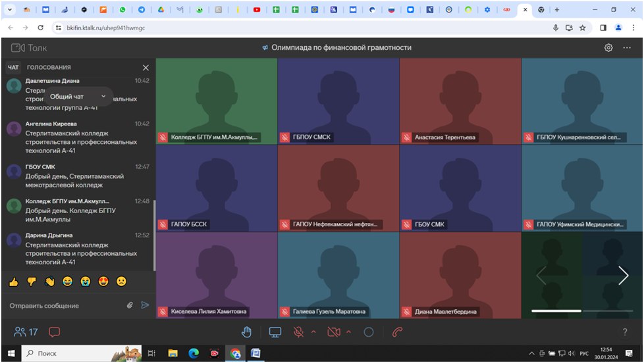
Task: Open microphone options arrow
Action: click(x=313, y=332)
